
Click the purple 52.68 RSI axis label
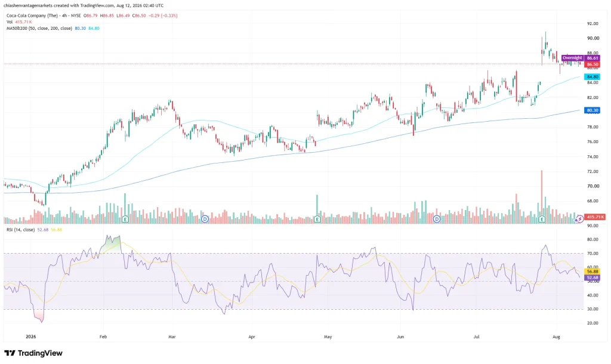pos(593,277)
